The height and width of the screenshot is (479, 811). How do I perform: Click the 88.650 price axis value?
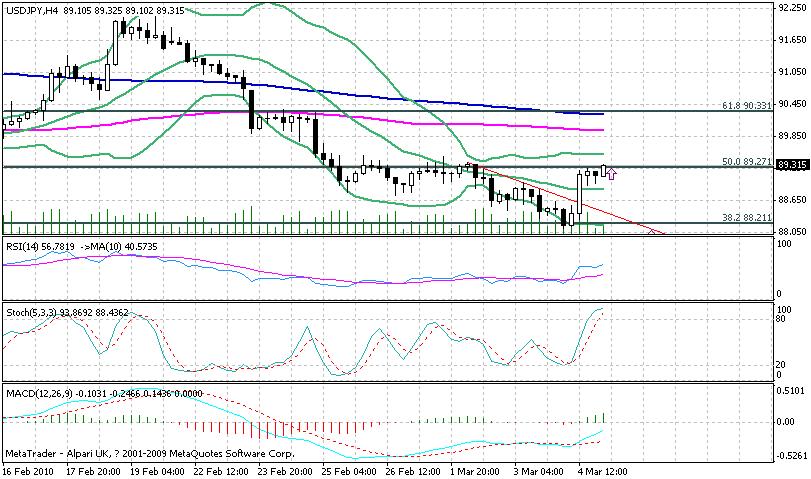pos(791,200)
